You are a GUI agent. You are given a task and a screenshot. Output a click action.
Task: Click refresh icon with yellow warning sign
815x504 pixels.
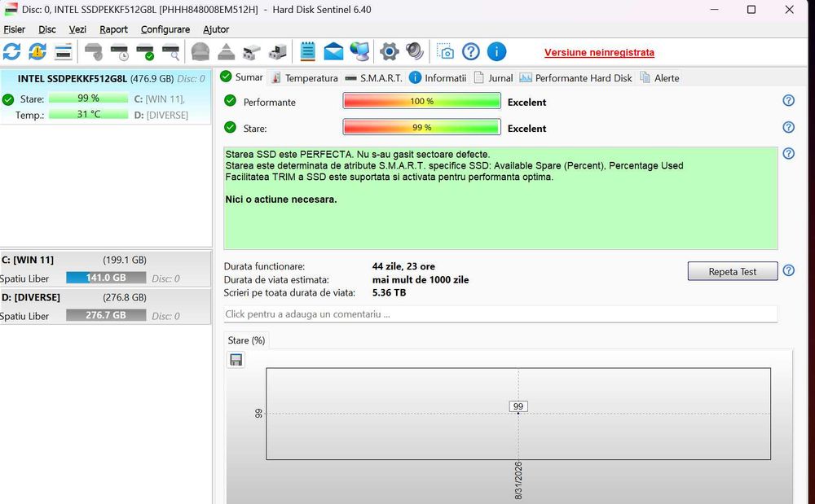(37, 52)
